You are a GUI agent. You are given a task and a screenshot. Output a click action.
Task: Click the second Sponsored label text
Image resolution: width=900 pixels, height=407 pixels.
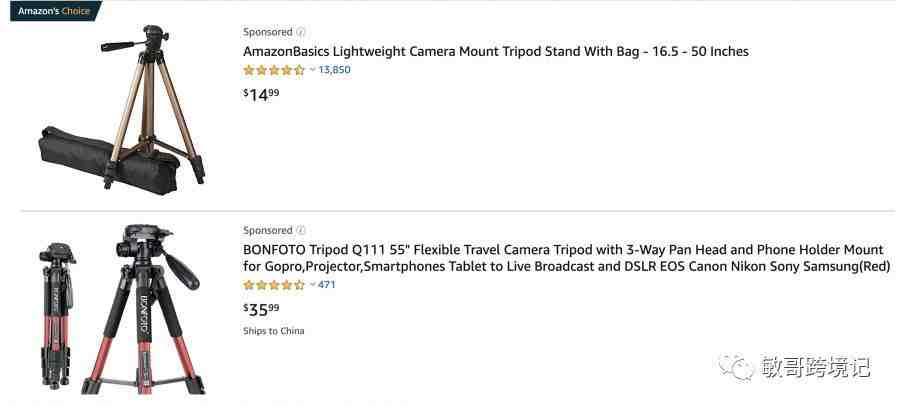pos(267,230)
